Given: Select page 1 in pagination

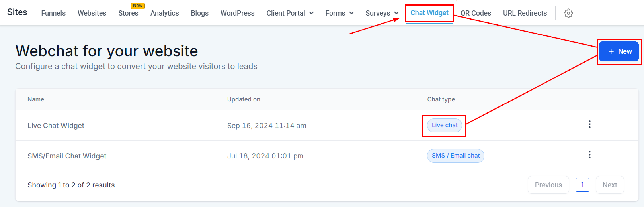Looking at the screenshot, I should [582, 185].
